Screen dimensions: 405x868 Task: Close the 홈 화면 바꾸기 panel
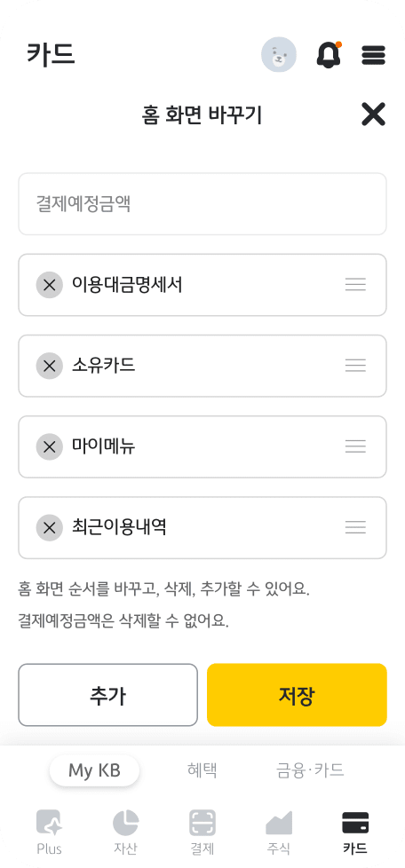point(373,114)
